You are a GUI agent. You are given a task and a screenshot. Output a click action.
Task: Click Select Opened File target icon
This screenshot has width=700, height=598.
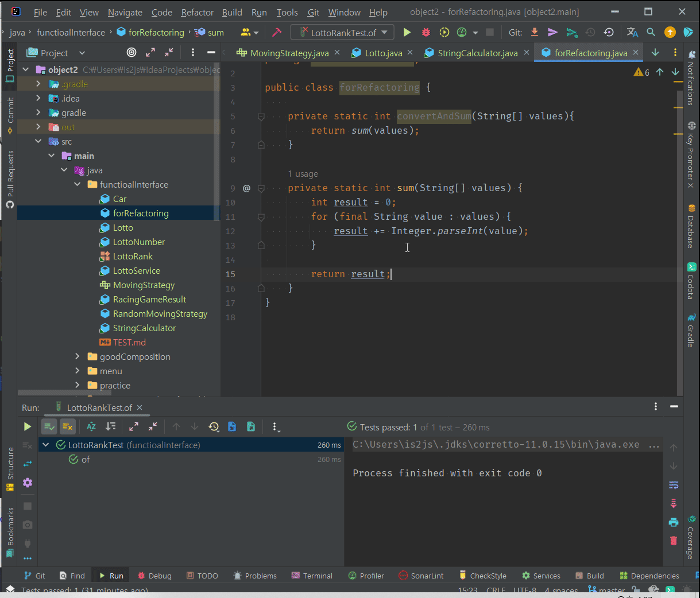(132, 53)
